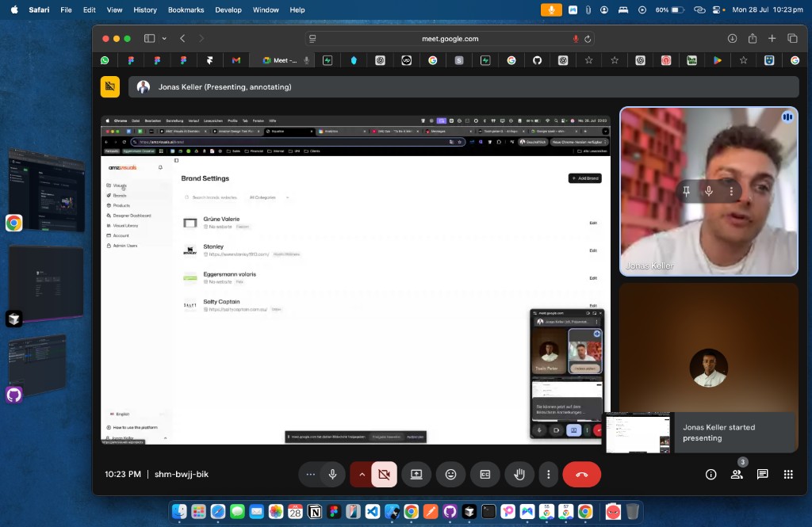Open Control Centre in menu bar

(x=716, y=10)
